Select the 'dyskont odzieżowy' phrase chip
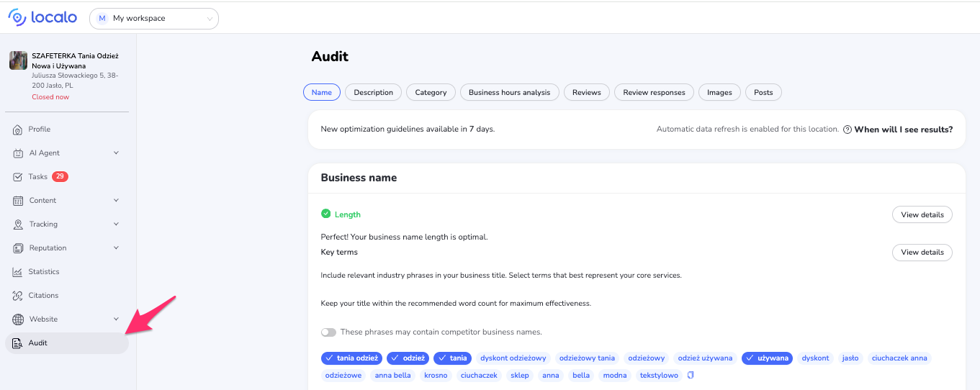 [513, 358]
